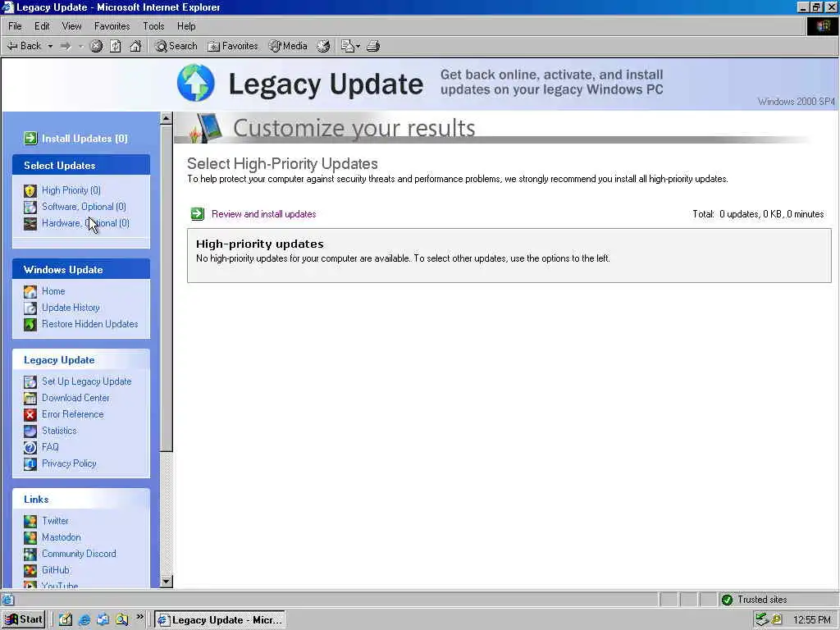The image size is (840, 630).
Task: Open the Favorites menu
Action: [x=112, y=25]
